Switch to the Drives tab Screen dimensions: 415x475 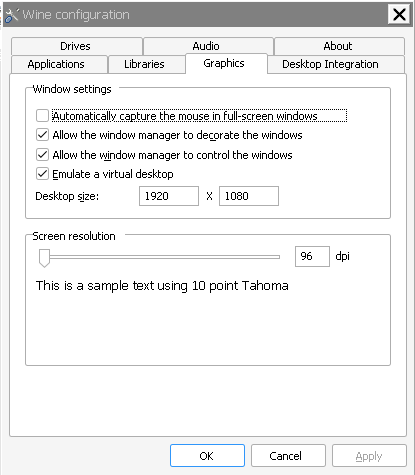(77, 46)
